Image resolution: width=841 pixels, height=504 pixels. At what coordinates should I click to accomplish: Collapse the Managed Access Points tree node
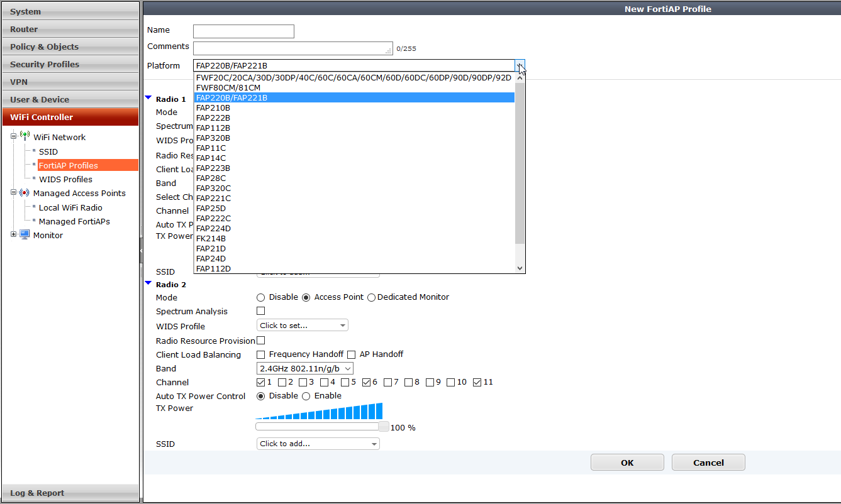click(x=13, y=193)
